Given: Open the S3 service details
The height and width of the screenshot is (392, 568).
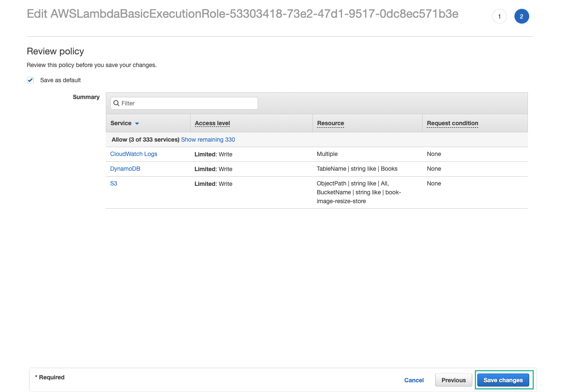Looking at the screenshot, I should pyautogui.click(x=113, y=183).
